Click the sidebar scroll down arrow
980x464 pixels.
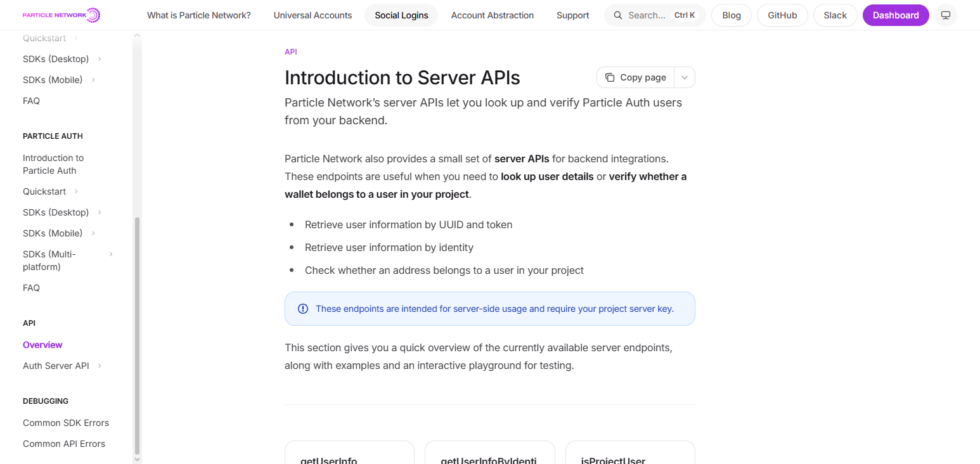137,458
